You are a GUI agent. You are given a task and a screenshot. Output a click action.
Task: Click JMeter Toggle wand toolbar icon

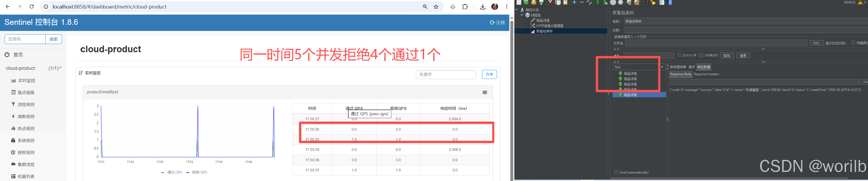click(x=589, y=2)
